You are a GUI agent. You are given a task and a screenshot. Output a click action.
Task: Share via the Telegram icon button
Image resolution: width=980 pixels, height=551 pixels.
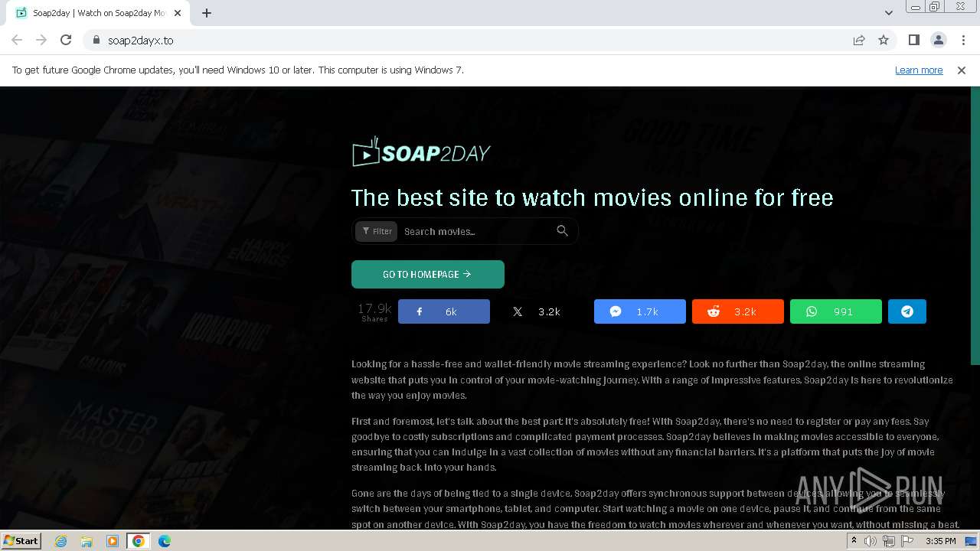[x=907, y=311]
